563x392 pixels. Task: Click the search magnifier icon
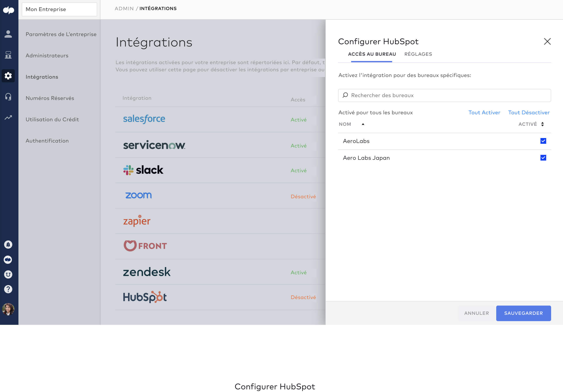coord(345,95)
